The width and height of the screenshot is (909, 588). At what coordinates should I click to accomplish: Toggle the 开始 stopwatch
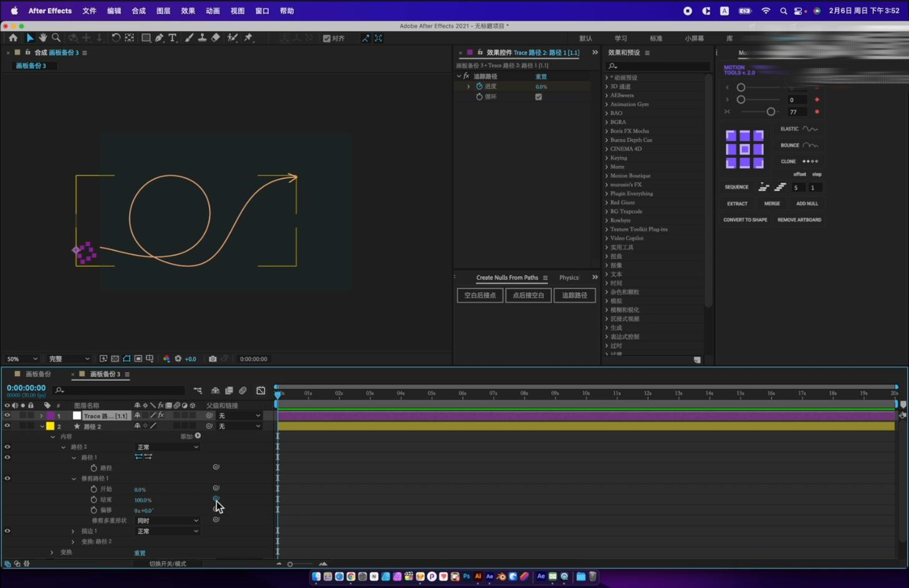[x=94, y=489]
